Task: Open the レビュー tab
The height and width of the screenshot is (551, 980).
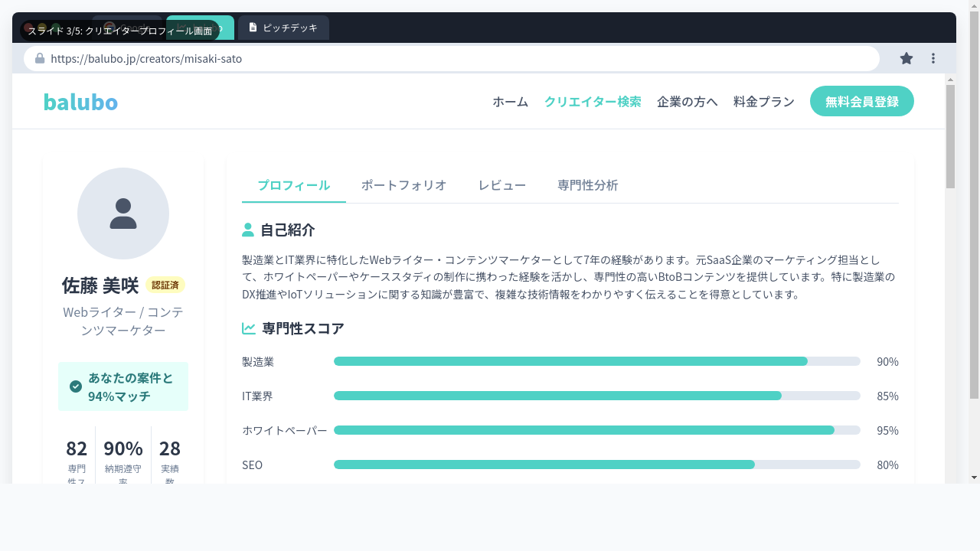Action: tap(501, 185)
